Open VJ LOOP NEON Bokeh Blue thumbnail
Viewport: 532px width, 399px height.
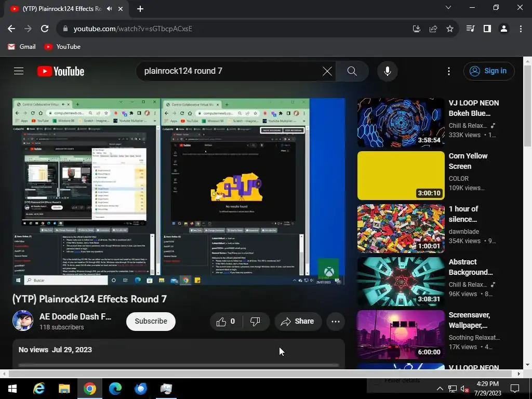[401, 123]
